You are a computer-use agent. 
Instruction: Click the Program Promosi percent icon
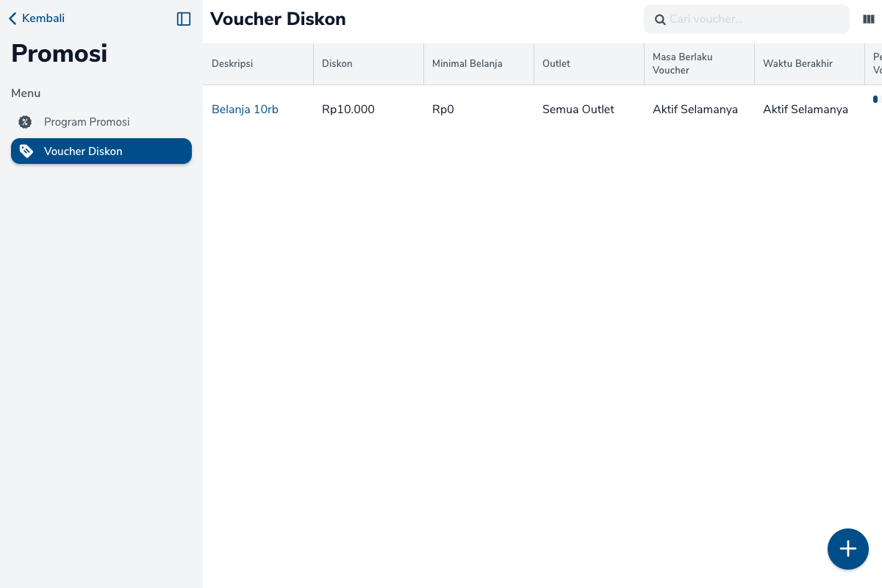(25, 122)
